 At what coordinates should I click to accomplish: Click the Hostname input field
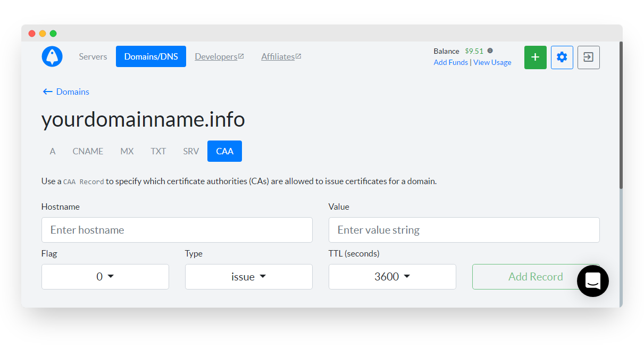click(177, 230)
